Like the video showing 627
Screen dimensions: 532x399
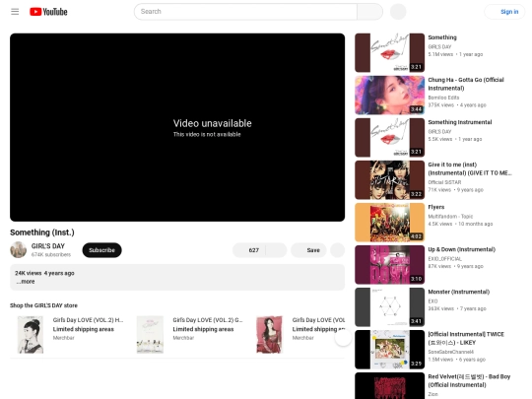(x=249, y=250)
